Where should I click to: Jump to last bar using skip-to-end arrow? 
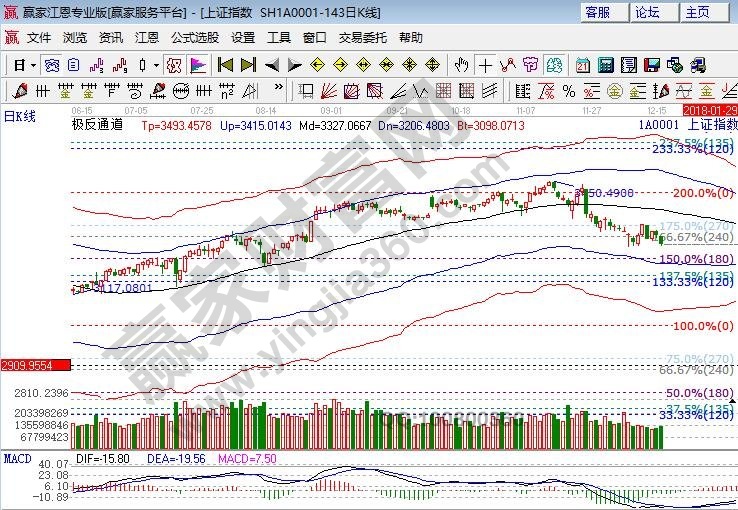click(248, 65)
